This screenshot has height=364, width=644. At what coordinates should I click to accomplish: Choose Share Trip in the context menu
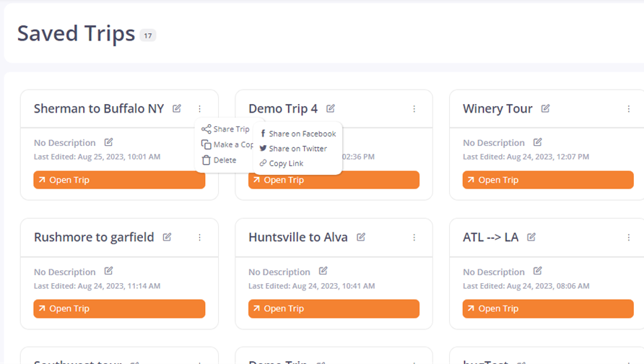pos(225,129)
